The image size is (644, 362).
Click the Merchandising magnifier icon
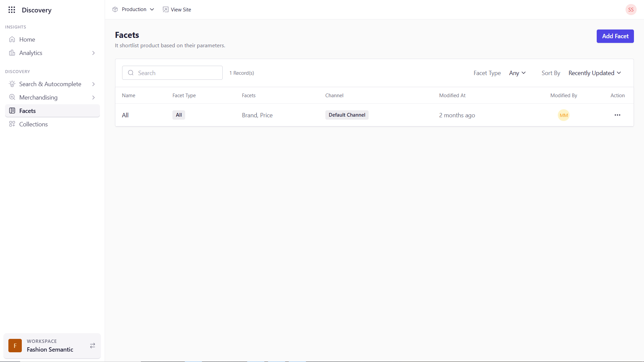(12, 98)
